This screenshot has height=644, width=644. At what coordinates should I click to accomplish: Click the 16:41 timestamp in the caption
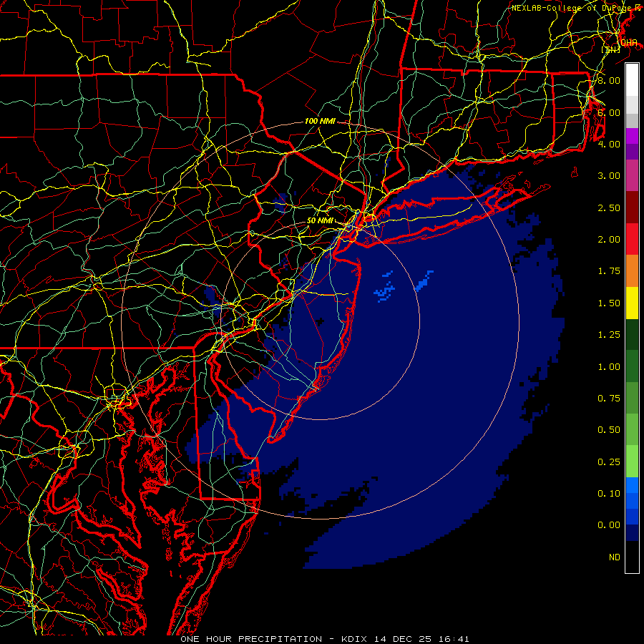(x=453, y=639)
